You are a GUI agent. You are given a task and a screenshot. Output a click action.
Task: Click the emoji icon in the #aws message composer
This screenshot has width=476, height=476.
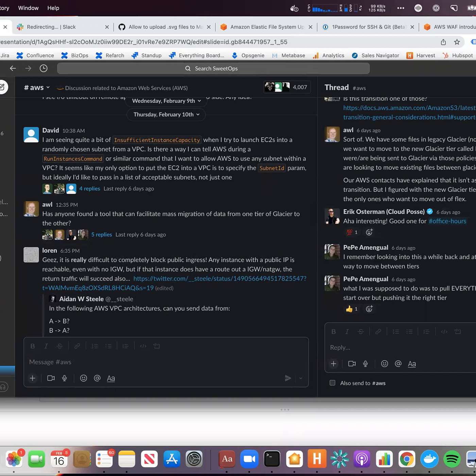tap(84, 378)
